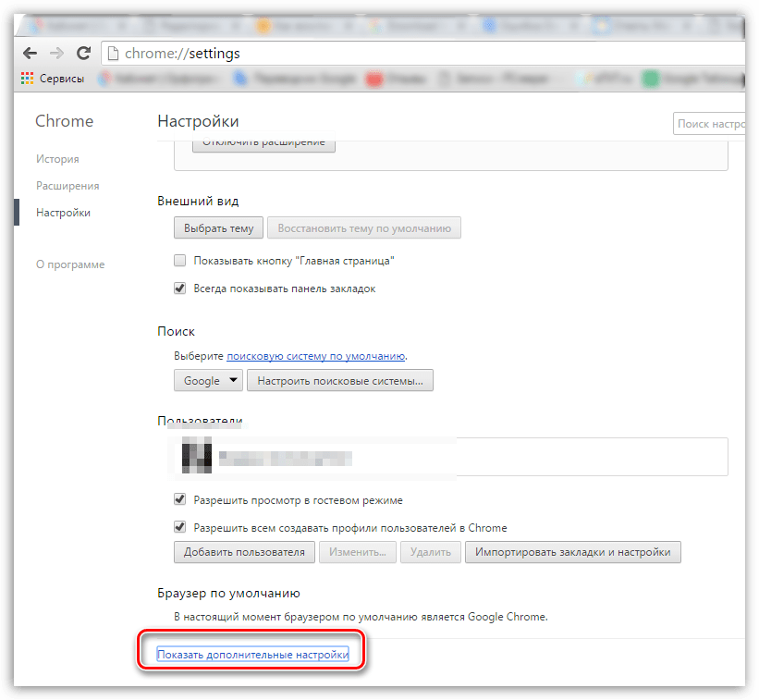Screen dimensions: 759x700
Task: Open Расширения in sidebar
Action: tap(67, 186)
